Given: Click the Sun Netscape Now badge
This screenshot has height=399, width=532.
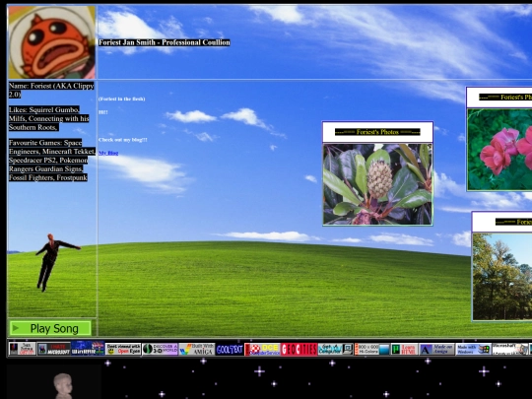Looking at the screenshot, I should 22,349.
